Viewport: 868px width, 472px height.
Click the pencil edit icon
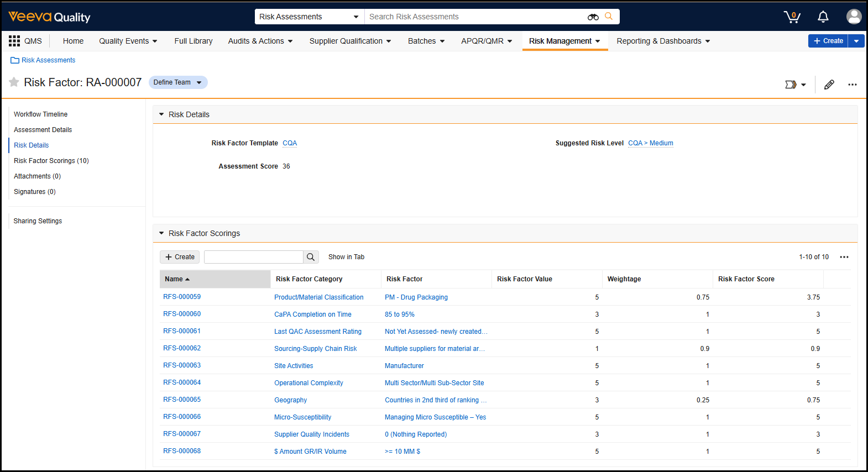[x=829, y=85]
